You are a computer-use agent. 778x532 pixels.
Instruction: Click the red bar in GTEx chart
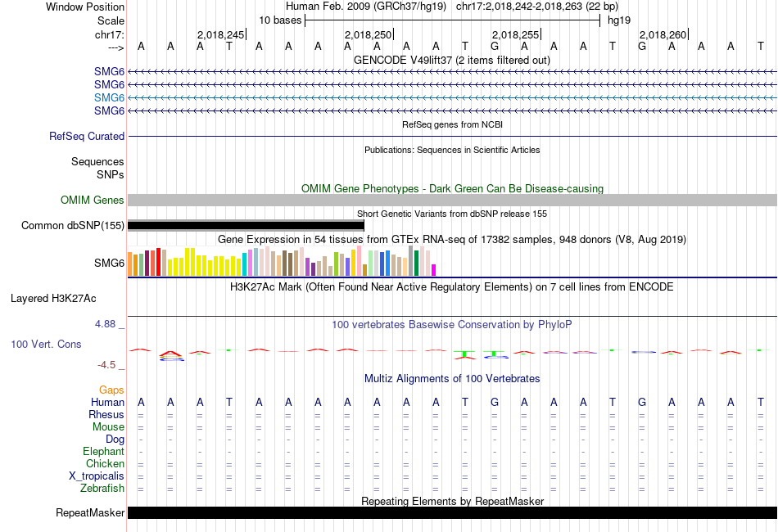point(158,262)
